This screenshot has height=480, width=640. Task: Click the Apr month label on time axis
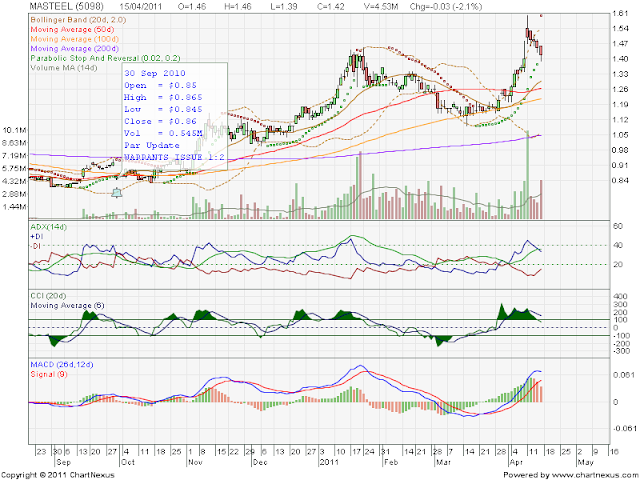[x=516, y=462]
